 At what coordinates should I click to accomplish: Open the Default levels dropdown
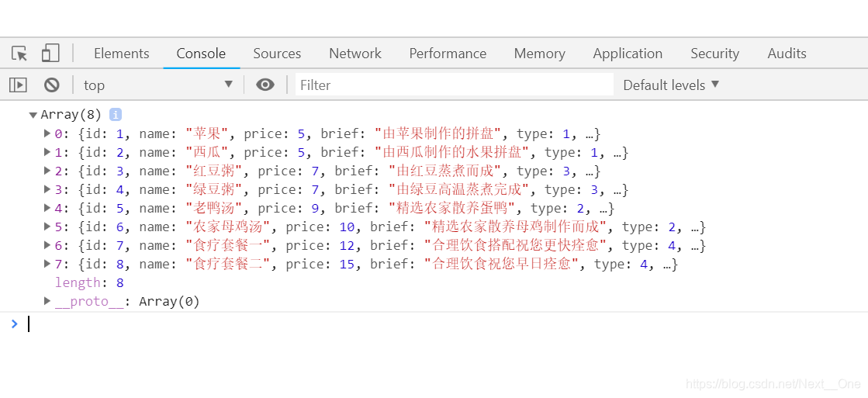[671, 85]
